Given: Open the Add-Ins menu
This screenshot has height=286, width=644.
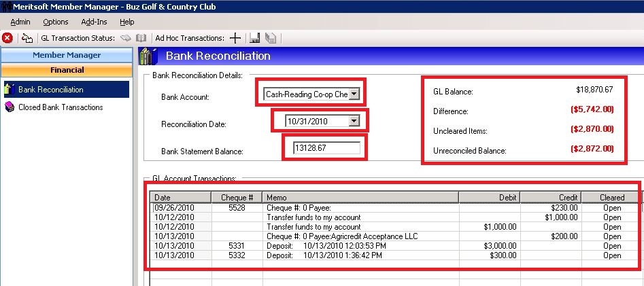Looking at the screenshot, I should point(94,22).
